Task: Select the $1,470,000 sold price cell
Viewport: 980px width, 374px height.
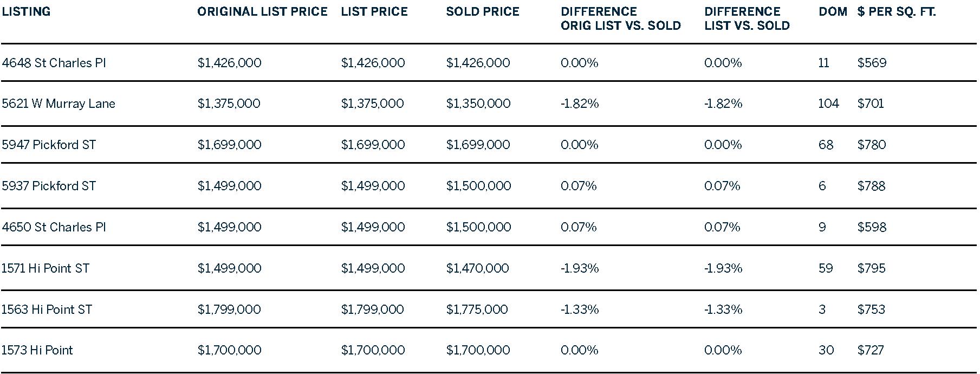Action: click(x=477, y=268)
